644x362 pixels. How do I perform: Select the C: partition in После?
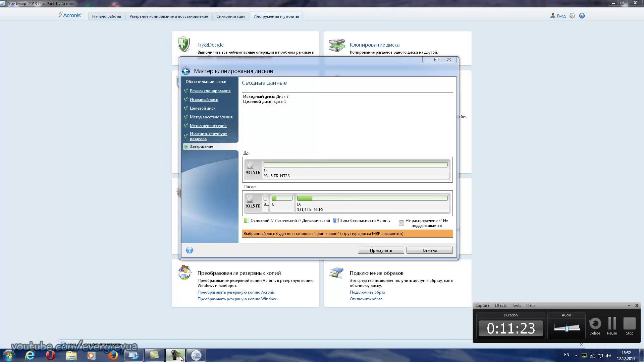point(282,203)
